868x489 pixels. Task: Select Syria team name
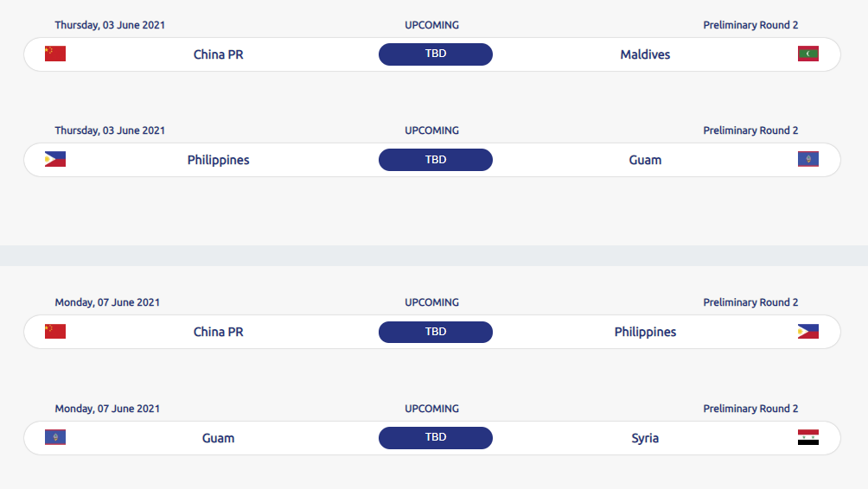pos(645,438)
